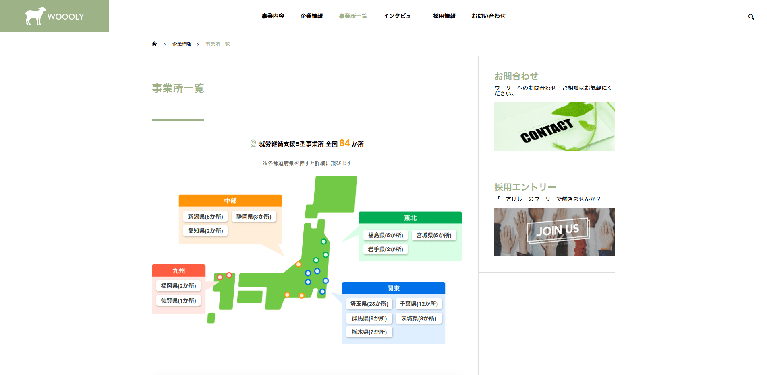Select 佐賀県 in the 九州 box
The height and width of the screenshot is (375, 767).
(178, 300)
